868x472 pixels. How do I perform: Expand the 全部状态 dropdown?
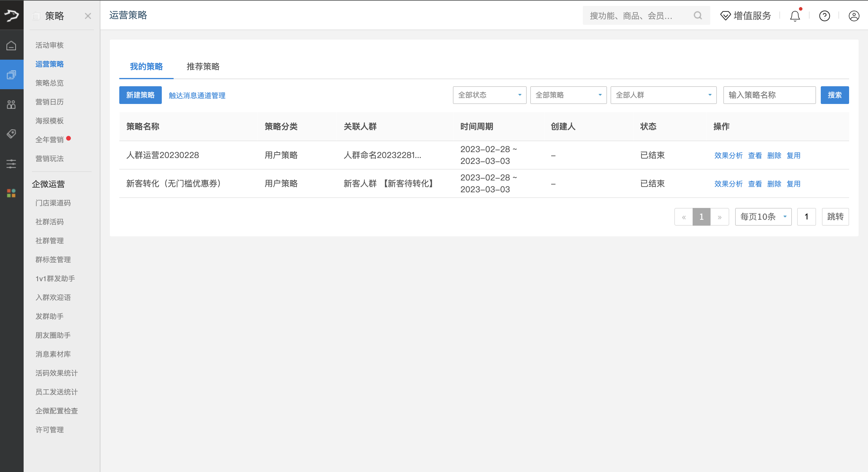click(x=490, y=95)
